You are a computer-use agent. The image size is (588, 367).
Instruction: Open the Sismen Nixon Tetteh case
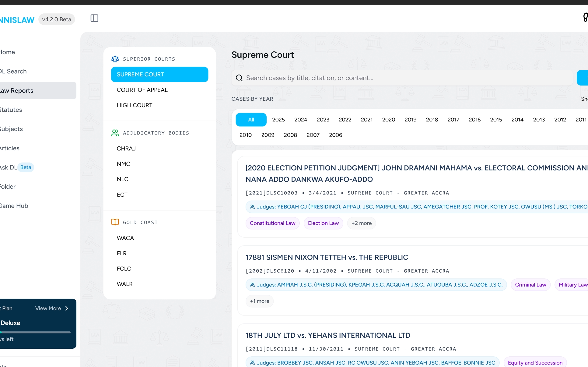click(327, 257)
